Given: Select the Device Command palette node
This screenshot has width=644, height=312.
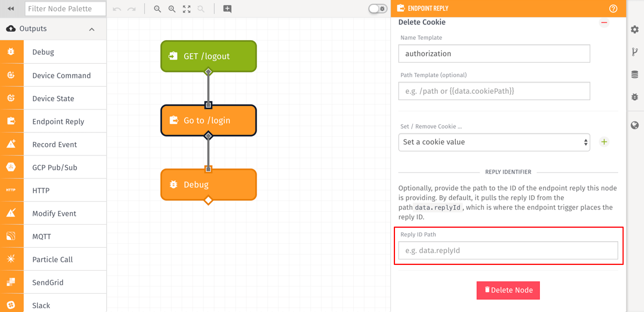Looking at the screenshot, I should (53, 75).
